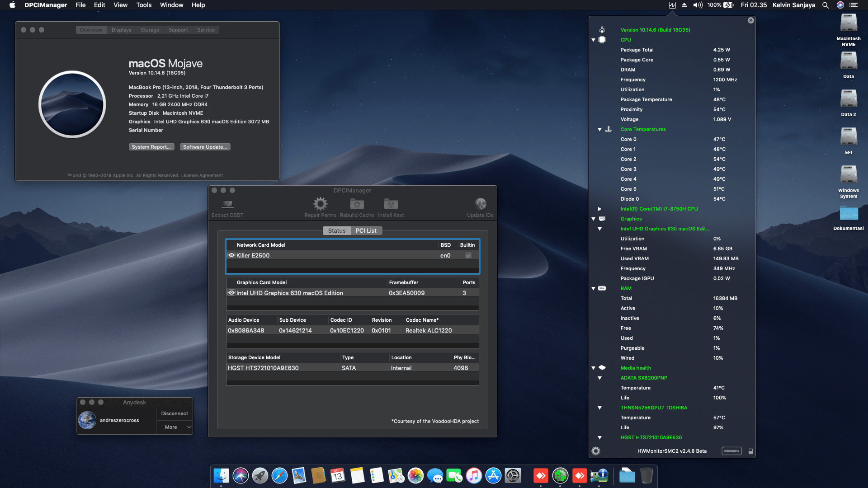Open HWMonitorSMC2 settings gear
The height and width of the screenshot is (488, 868).
coord(596,450)
